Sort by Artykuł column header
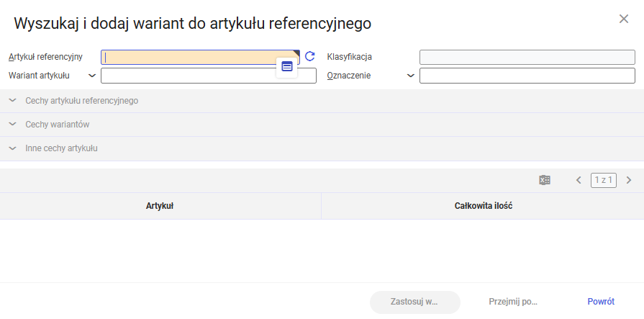 tap(160, 206)
